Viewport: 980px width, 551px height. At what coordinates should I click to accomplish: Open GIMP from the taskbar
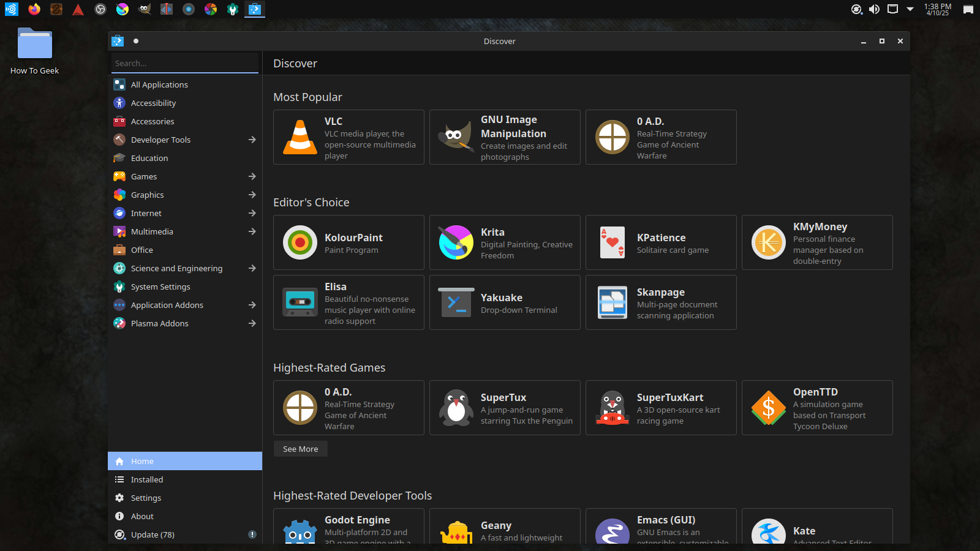pyautogui.click(x=145, y=9)
